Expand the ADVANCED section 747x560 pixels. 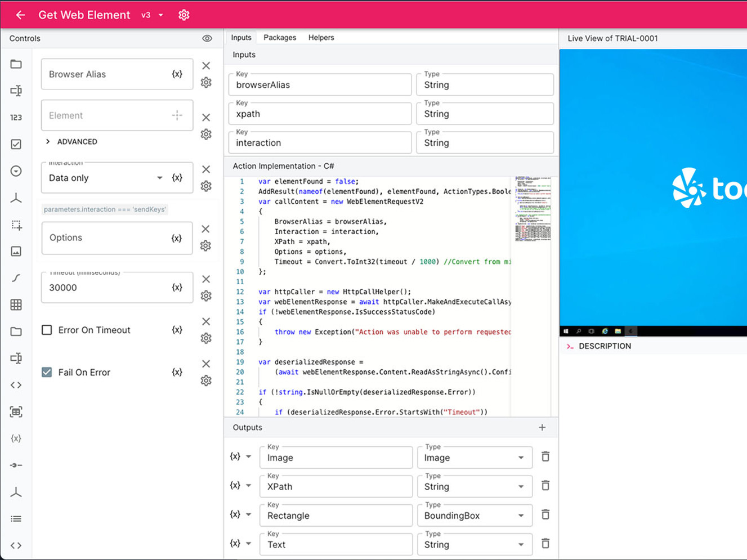(x=71, y=142)
